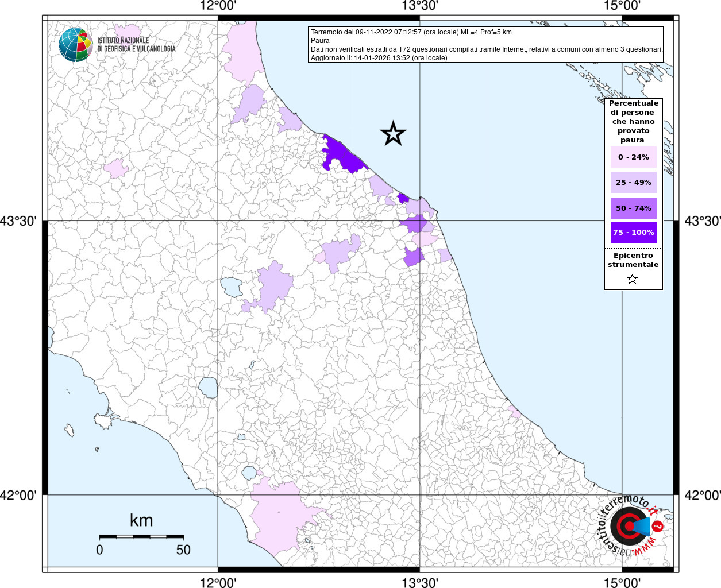Click the right axis label 42°00'

(x=701, y=495)
